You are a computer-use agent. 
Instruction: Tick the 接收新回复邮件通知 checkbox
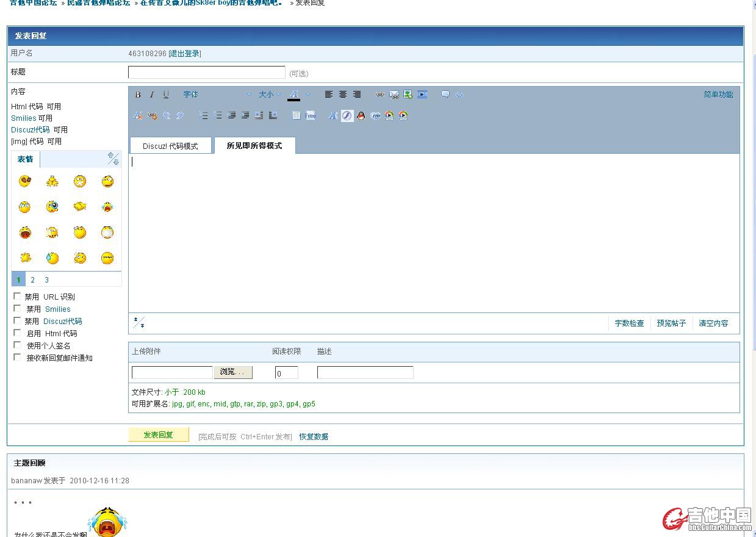[x=17, y=358]
